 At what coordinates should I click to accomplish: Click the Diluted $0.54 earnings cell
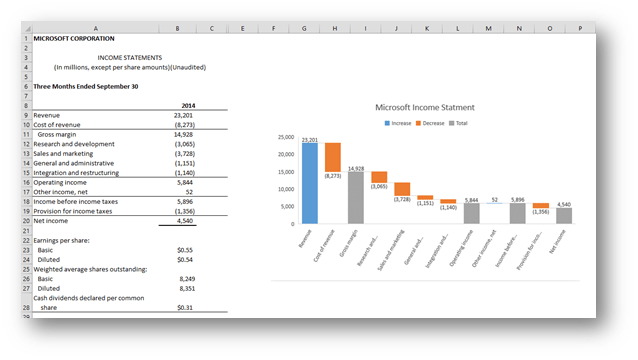(x=177, y=260)
